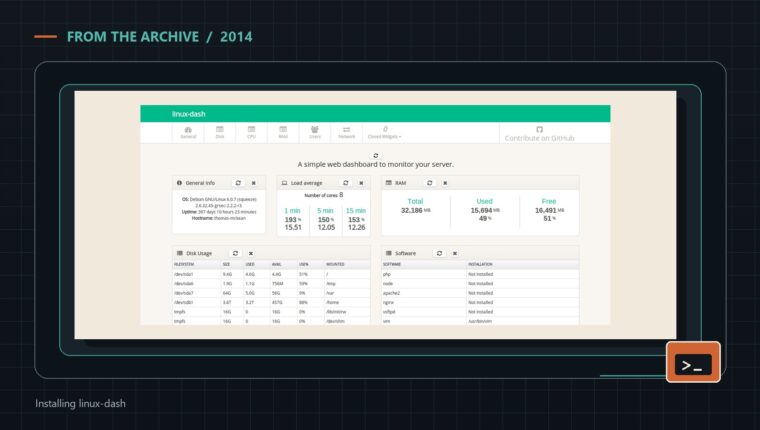Close the Software widget
This screenshot has height=430, width=760.
[x=455, y=253]
